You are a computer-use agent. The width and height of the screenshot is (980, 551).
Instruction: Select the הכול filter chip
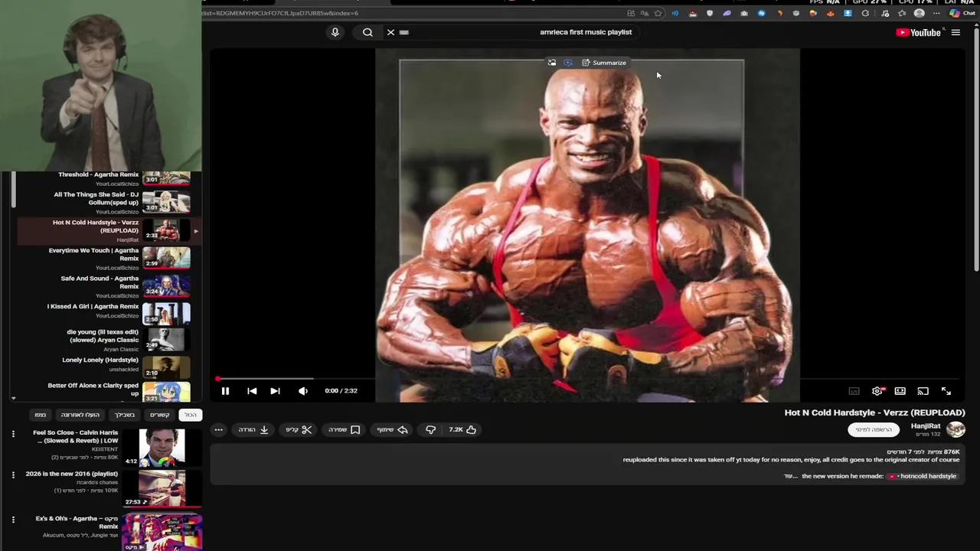(x=191, y=415)
